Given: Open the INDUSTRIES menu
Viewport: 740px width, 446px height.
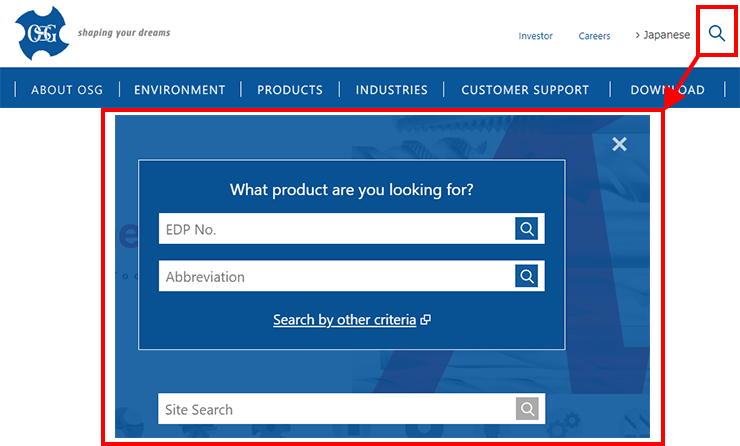Looking at the screenshot, I should coord(391,90).
